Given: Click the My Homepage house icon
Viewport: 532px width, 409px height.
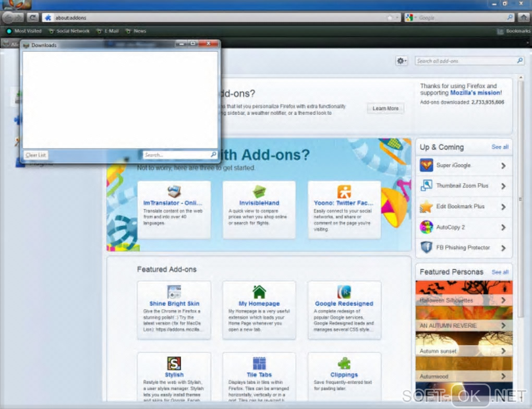Looking at the screenshot, I should click(259, 292).
